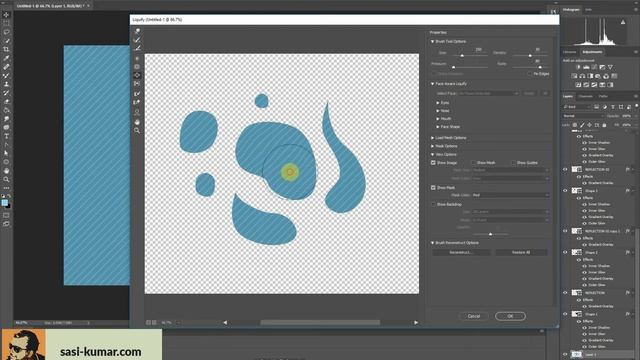Add a Levels adjustment
This screenshot has width=640, height=360.
pyautogui.click(x=586, y=67)
